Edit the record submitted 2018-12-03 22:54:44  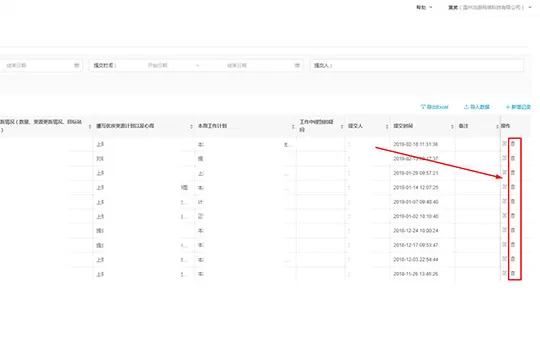click(505, 259)
